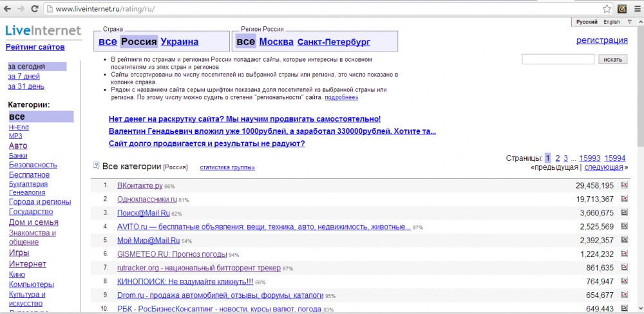
Task: Switch language to English
Action: click(x=612, y=22)
